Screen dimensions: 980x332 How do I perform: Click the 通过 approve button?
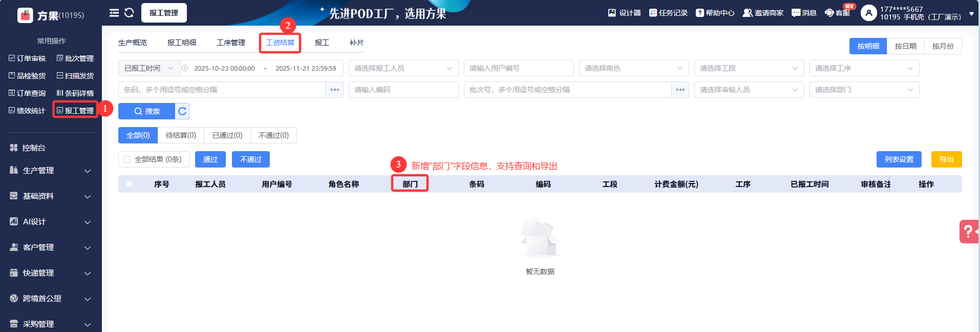210,159
